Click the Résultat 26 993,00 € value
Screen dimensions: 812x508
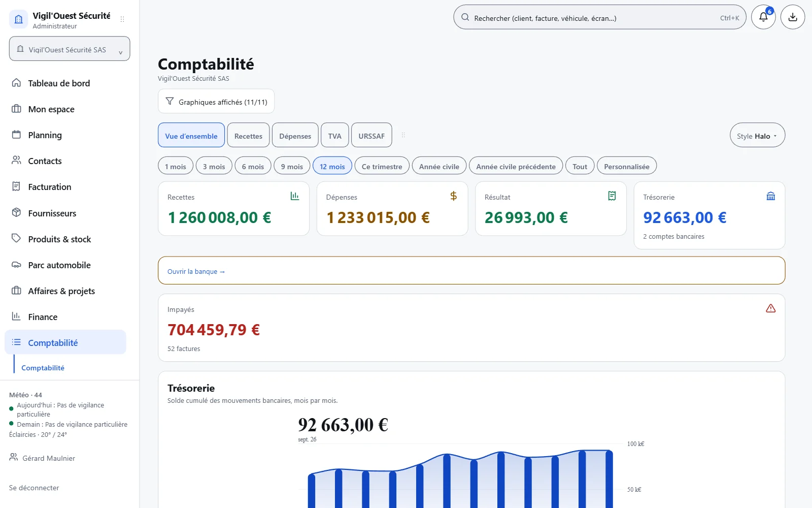tap(526, 217)
